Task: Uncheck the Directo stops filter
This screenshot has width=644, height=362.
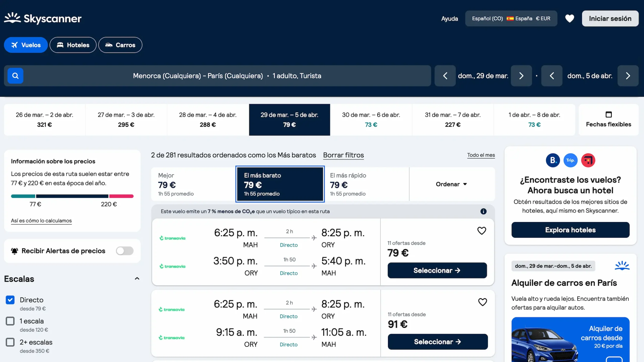Action: point(10,300)
